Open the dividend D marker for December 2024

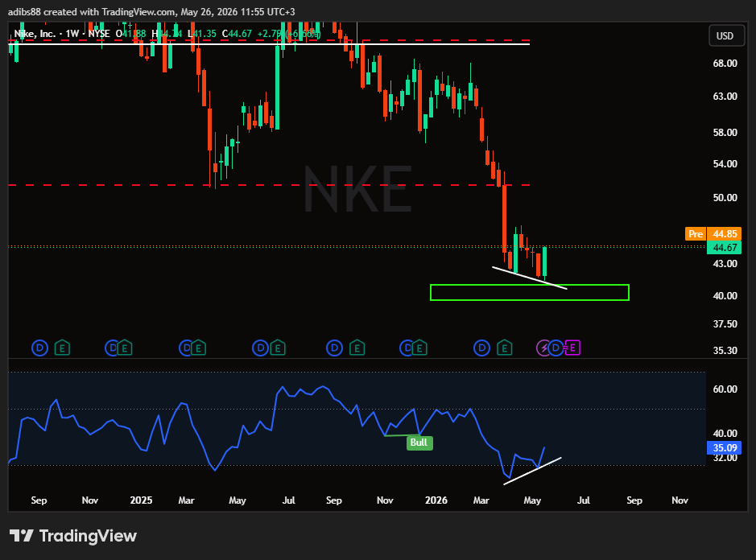point(113,348)
